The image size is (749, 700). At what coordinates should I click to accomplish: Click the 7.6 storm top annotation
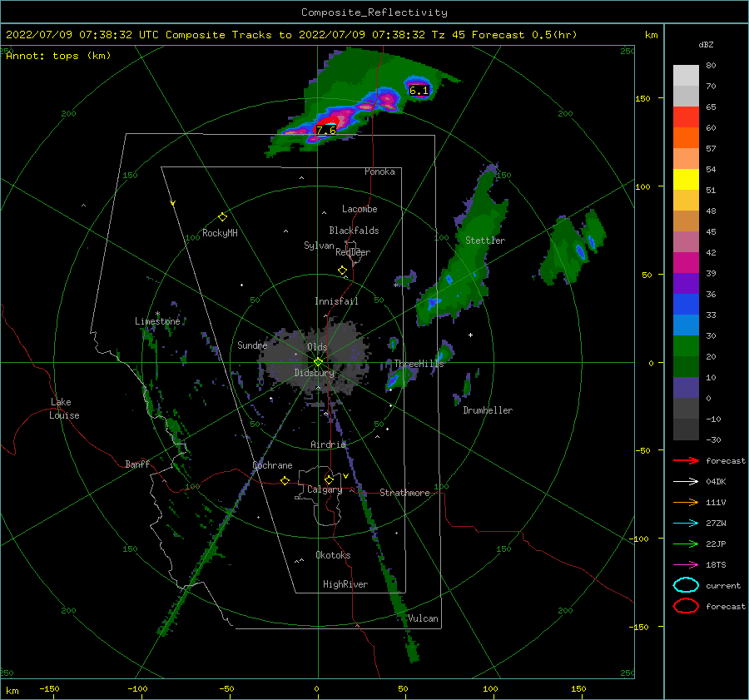tap(325, 130)
